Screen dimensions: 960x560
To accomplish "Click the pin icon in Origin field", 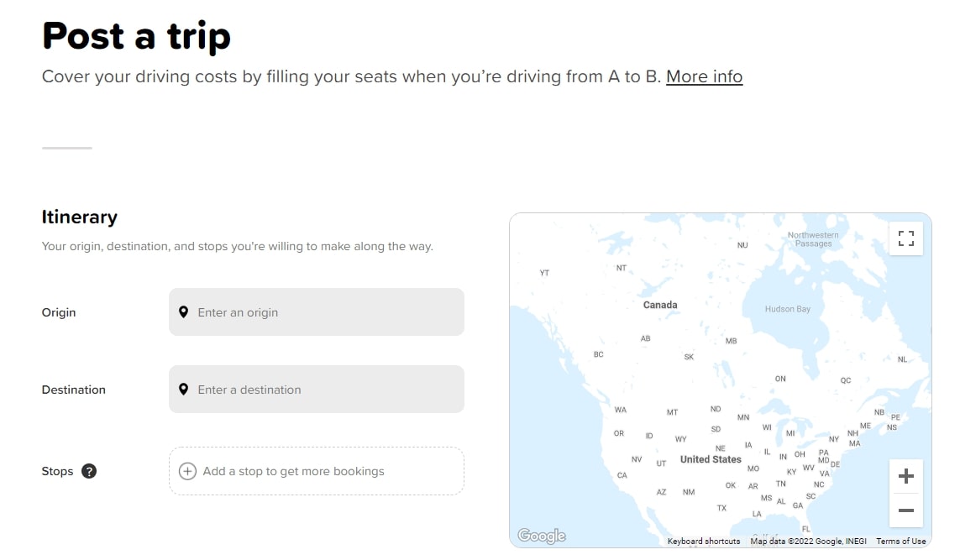I will [x=184, y=312].
